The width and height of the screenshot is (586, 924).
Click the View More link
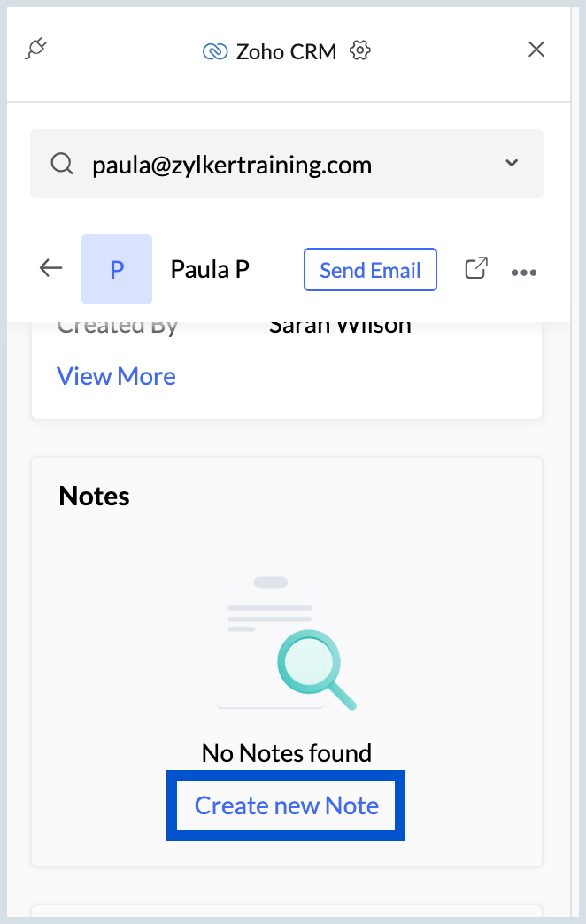pos(116,376)
